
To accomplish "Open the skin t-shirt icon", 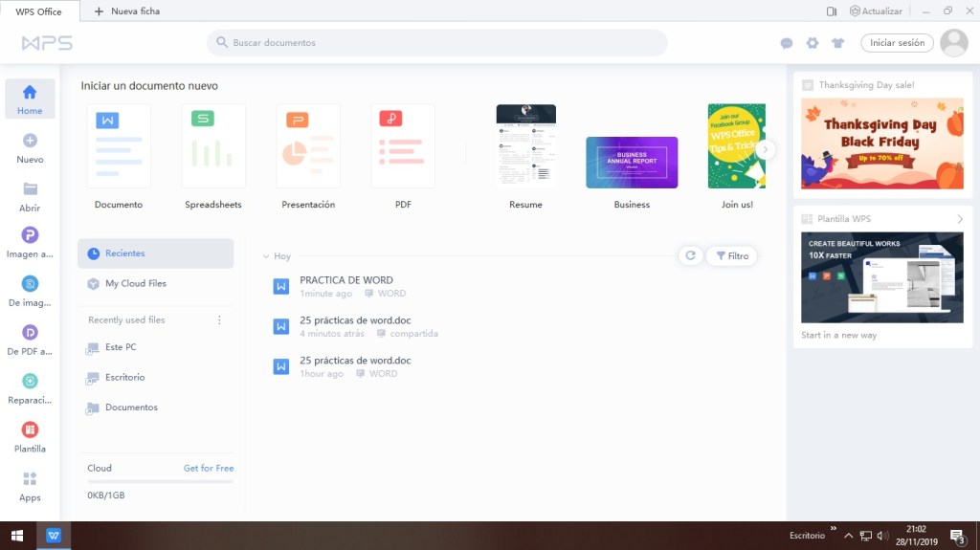I will 838,43.
